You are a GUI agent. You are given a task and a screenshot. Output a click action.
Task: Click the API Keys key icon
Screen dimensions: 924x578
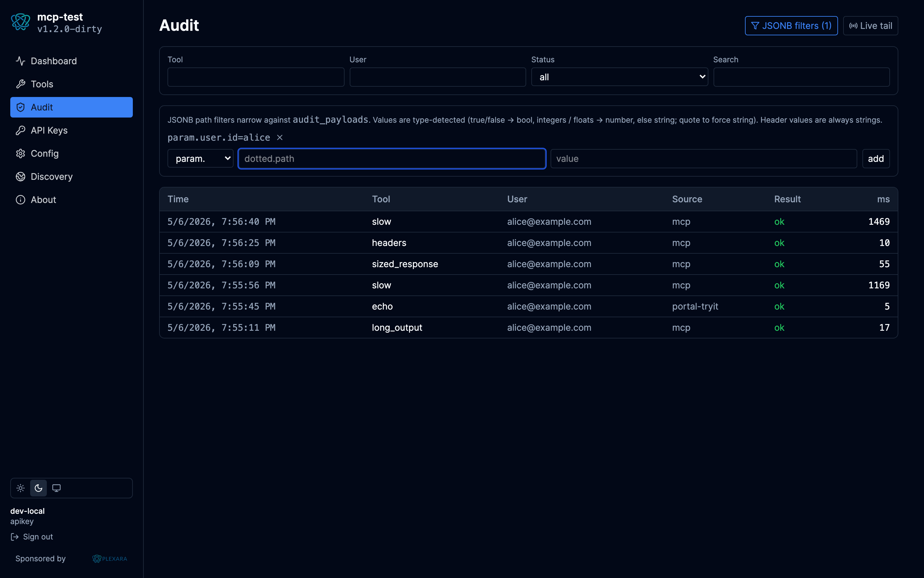tap(21, 130)
